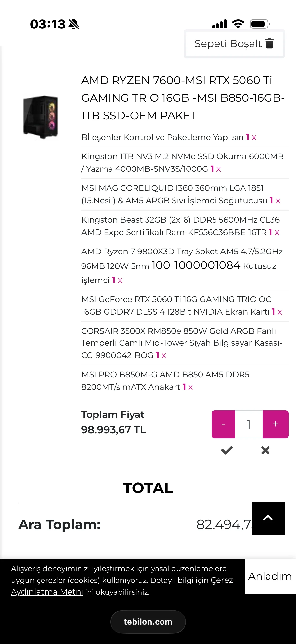Remove MSI MAG CORELIQUID cooler component

pyautogui.click(x=278, y=201)
